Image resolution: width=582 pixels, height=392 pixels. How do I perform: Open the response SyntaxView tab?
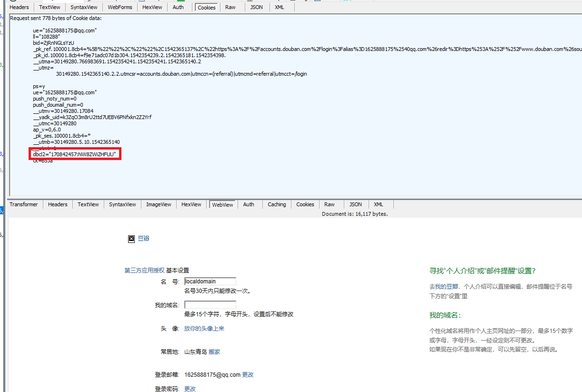(122, 204)
